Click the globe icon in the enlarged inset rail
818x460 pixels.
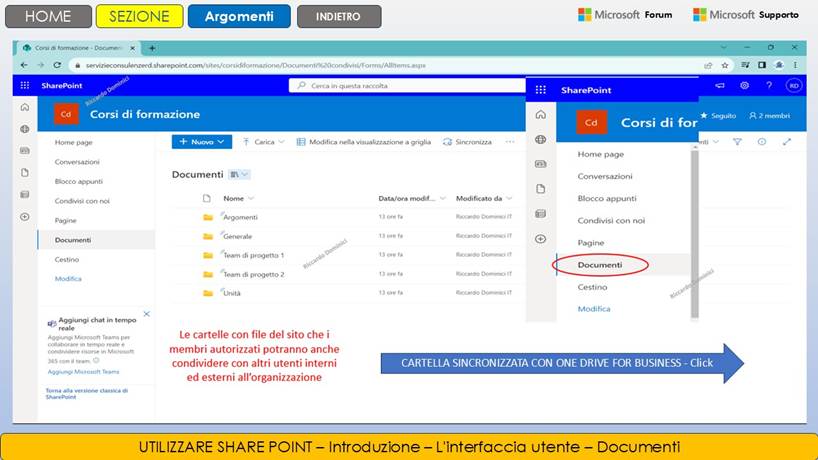point(540,139)
